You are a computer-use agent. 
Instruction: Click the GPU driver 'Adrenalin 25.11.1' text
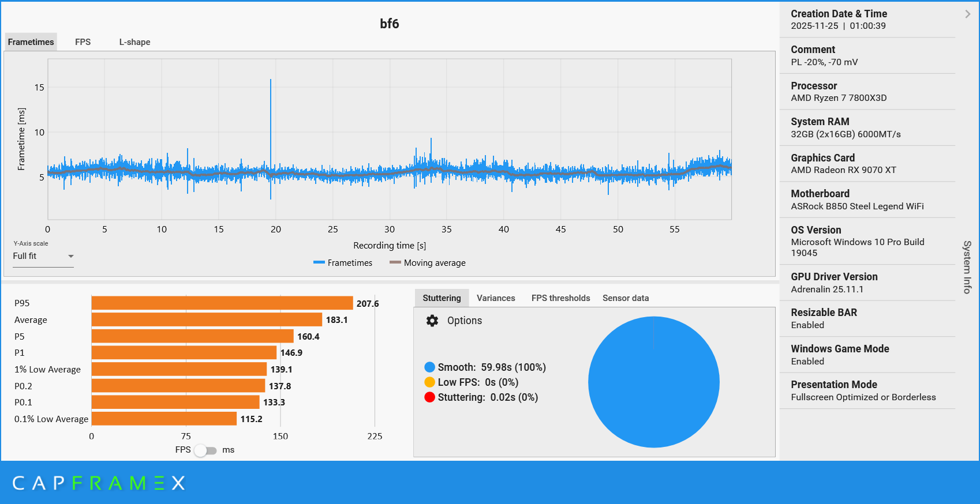827,289
